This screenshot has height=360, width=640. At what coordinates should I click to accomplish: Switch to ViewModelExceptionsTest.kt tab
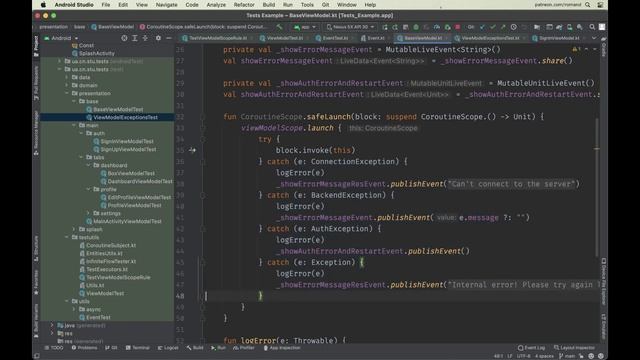(x=490, y=38)
